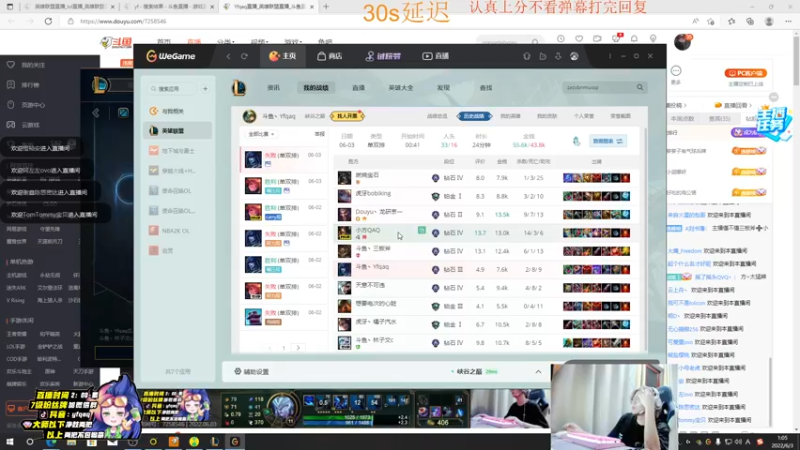800x450 pixels.
Task: Refresh the WeGame page
Action: click(244, 56)
